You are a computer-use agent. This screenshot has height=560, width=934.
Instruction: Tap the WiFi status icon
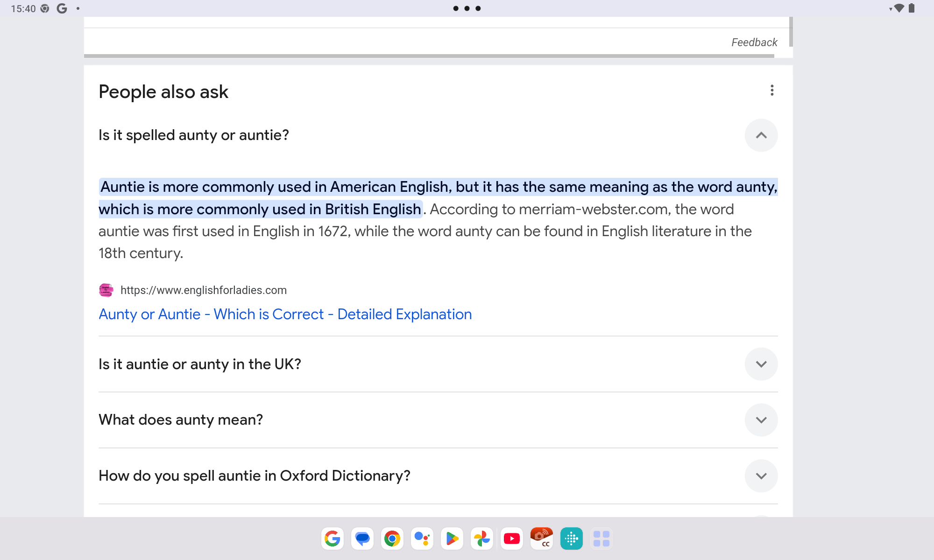[x=899, y=8]
